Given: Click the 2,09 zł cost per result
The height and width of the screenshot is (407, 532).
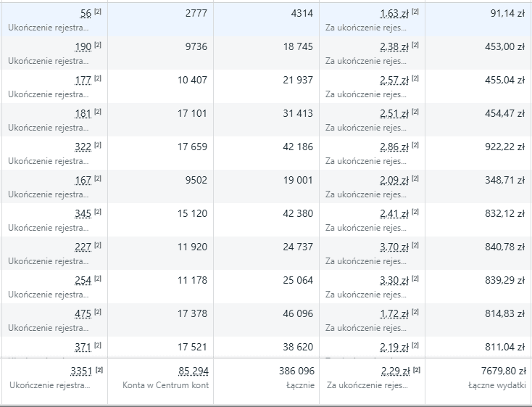Looking at the screenshot, I should tap(394, 181).
